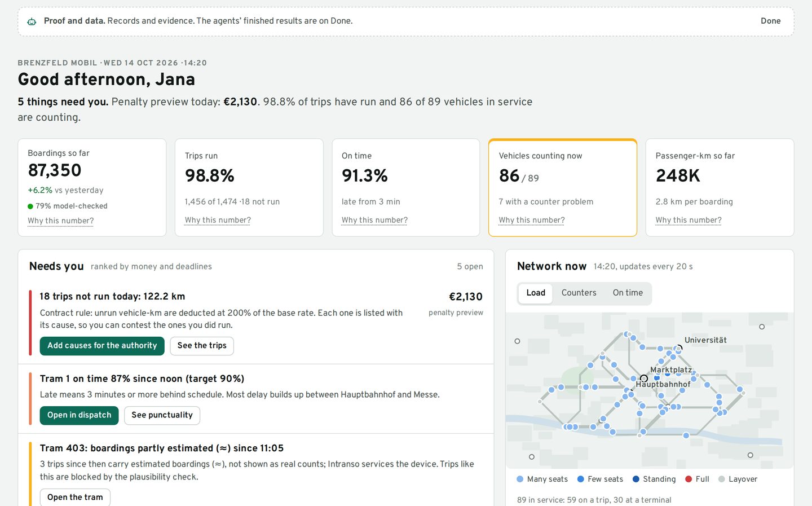The height and width of the screenshot is (506, 812).
Task: Switch the network map to Counters
Action: pos(579,293)
